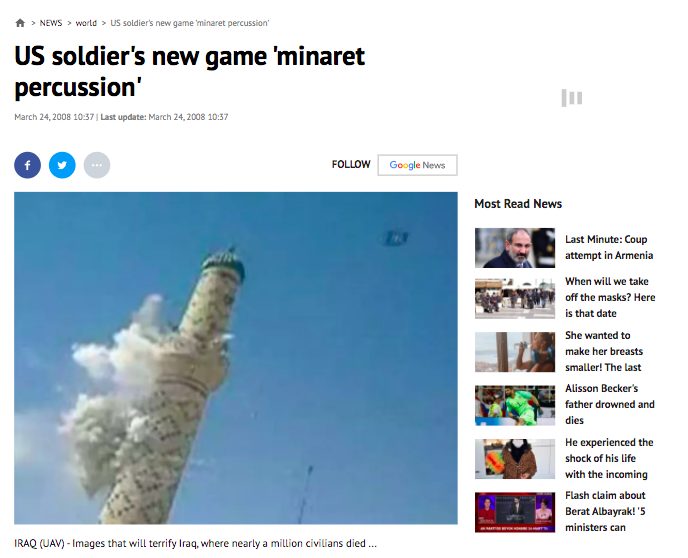Screen dimensions: 688x558
Task: Share article on Facebook
Action: pos(27,165)
